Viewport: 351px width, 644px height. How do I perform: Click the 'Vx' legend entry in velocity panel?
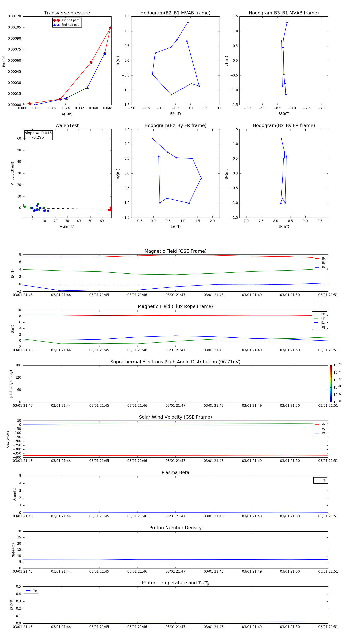point(320,424)
